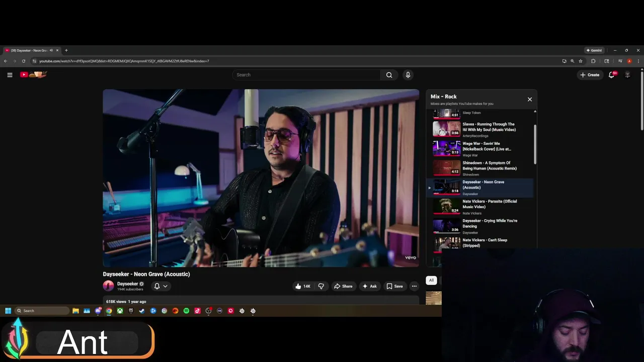This screenshot has width=644, height=362.
Task: Reload the page in Chrome
Action: [x=23, y=61]
